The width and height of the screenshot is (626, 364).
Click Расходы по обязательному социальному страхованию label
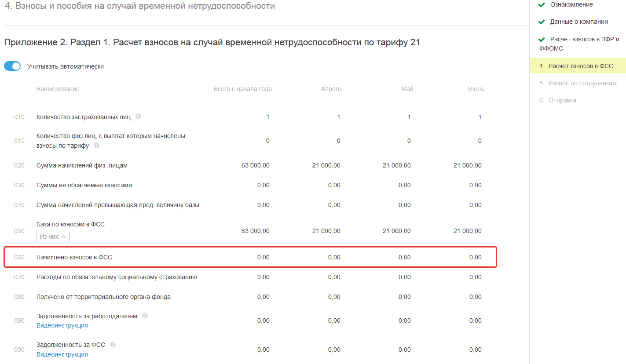pos(117,277)
